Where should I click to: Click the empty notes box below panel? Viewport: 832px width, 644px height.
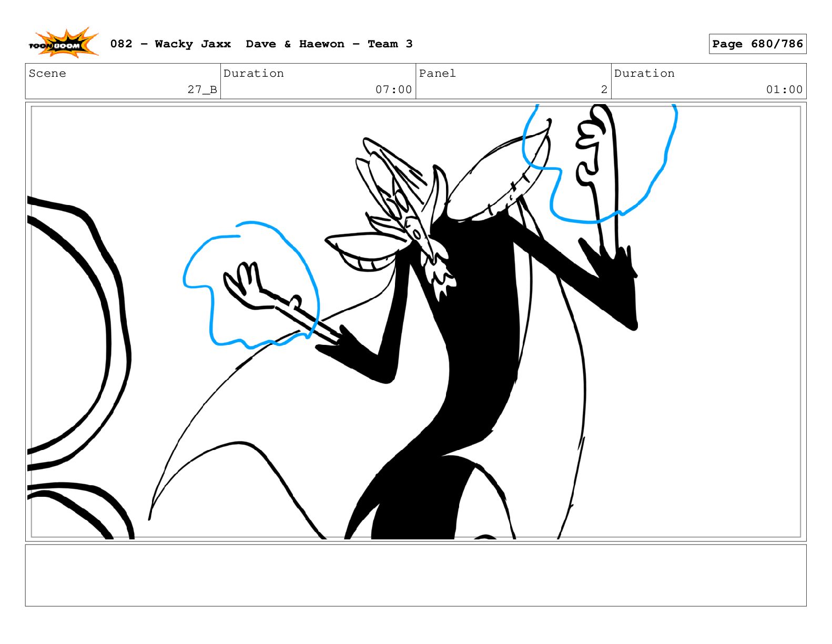(415, 575)
